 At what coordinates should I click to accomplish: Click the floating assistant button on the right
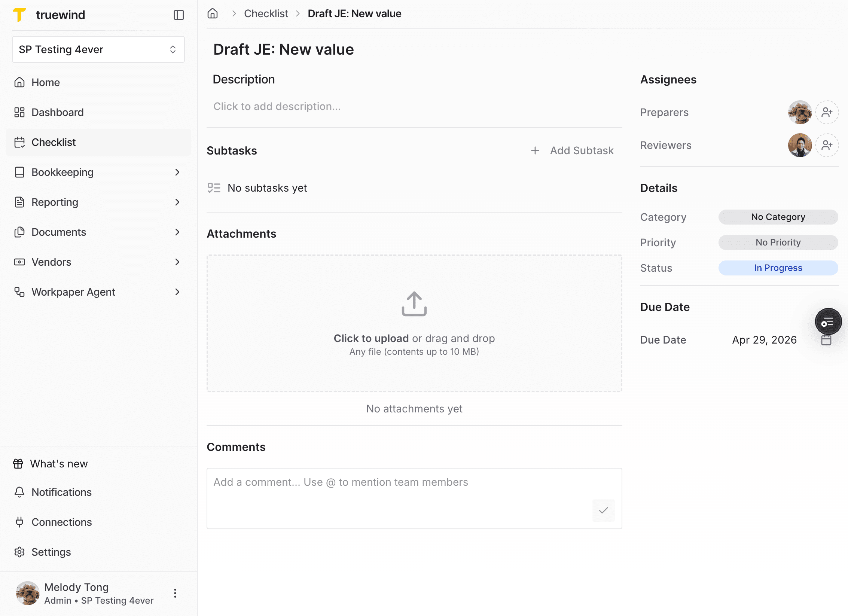[828, 321]
